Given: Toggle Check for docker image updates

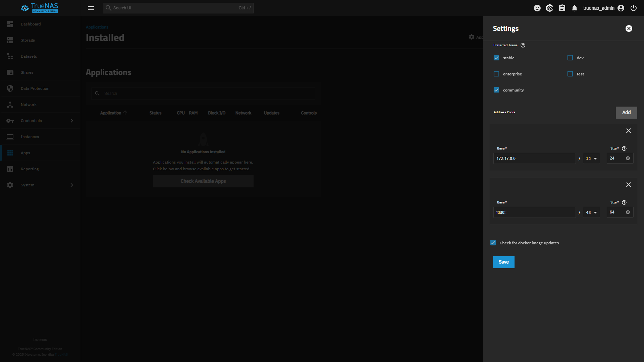Looking at the screenshot, I should click(x=493, y=243).
